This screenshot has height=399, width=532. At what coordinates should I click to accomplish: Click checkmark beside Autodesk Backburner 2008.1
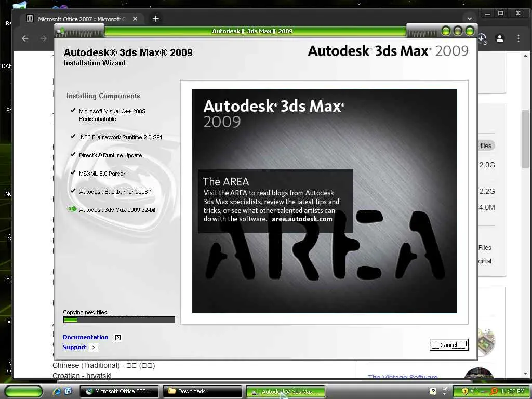click(73, 191)
